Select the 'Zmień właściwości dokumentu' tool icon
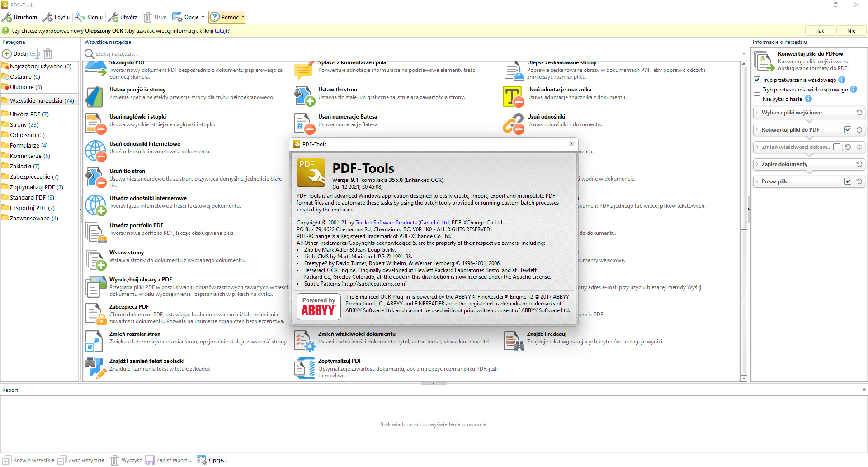The image size is (868, 467). (304, 341)
